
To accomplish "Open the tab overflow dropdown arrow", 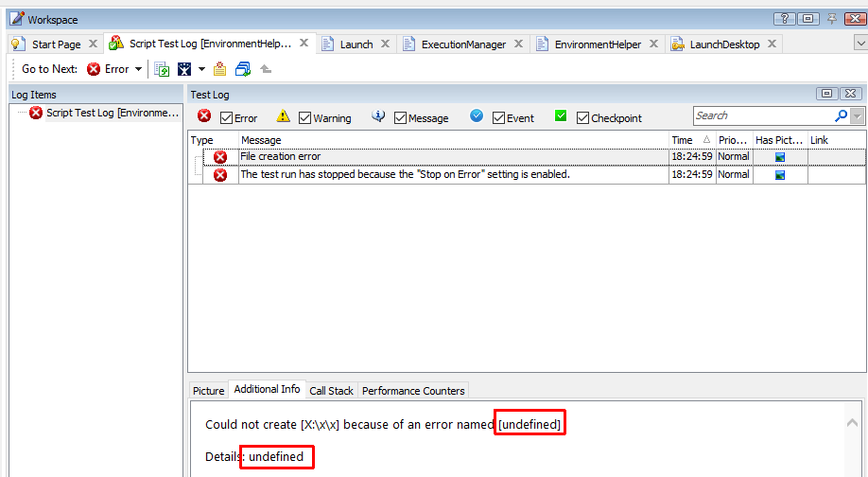I will tap(860, 43).
